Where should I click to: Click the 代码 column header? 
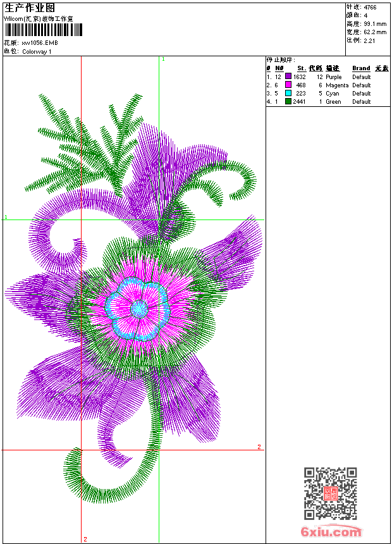pyautogui.click(x=315, y=68)
